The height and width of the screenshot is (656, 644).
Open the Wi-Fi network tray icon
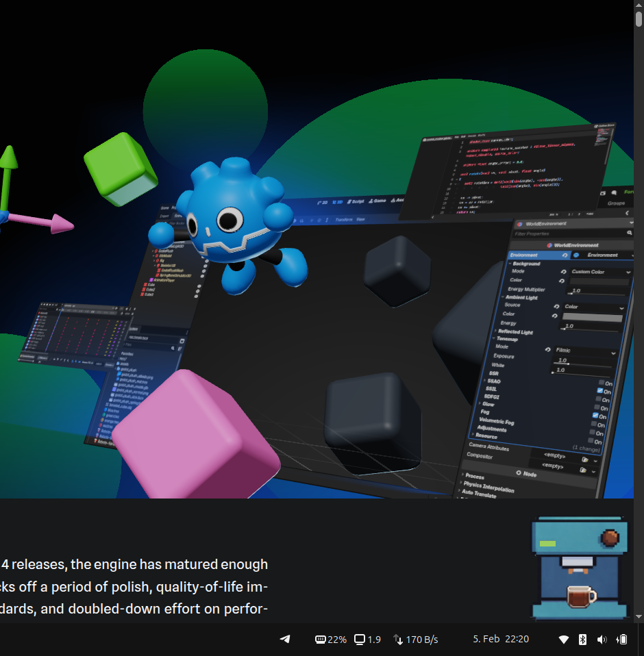(x=564, y=640)
